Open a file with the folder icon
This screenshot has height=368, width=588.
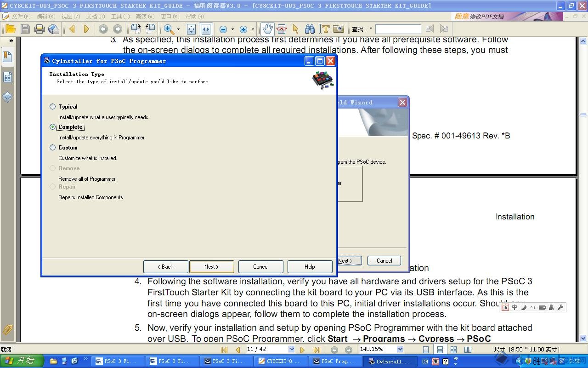tap(11, 29)
